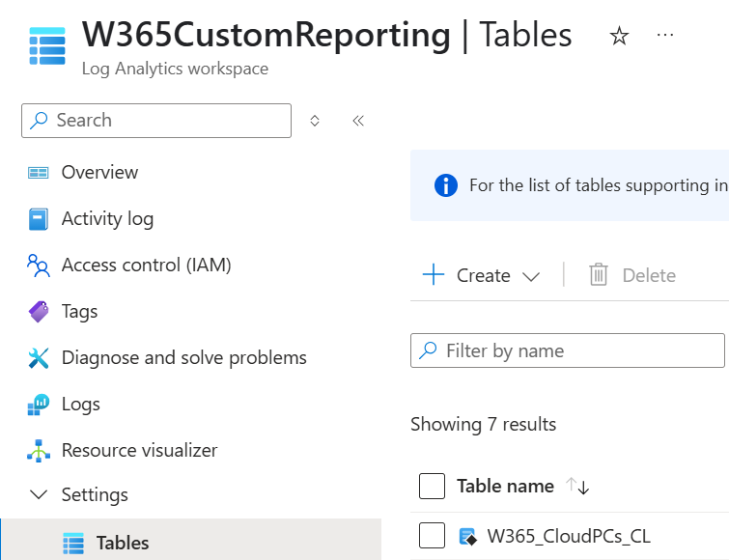Collapse the sidebar with double chevron

(x=358, y=121)
